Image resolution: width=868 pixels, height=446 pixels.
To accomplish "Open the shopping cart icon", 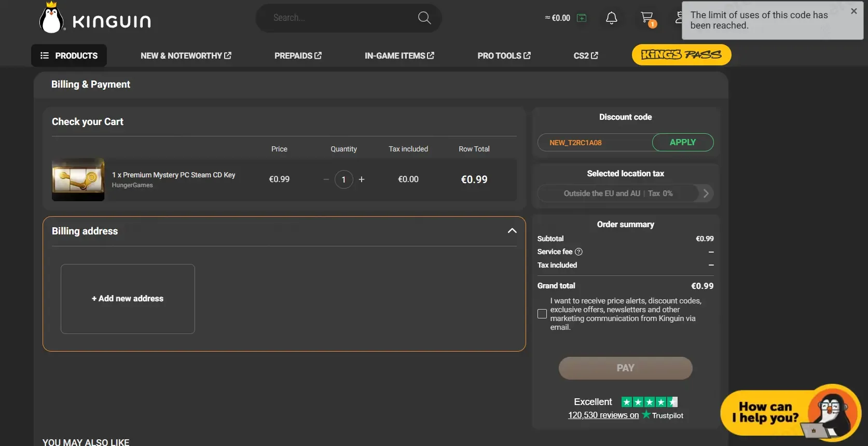I will point(647,18).
